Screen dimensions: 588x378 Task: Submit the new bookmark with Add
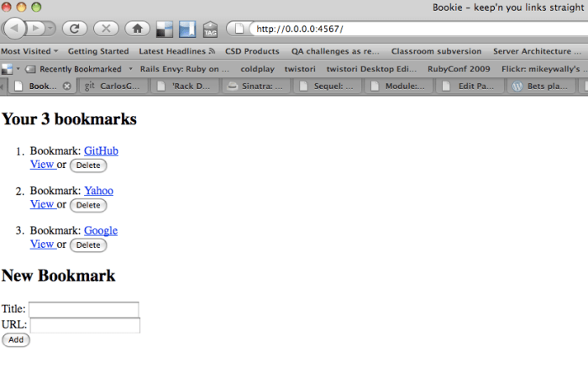(x=16, y=339)
